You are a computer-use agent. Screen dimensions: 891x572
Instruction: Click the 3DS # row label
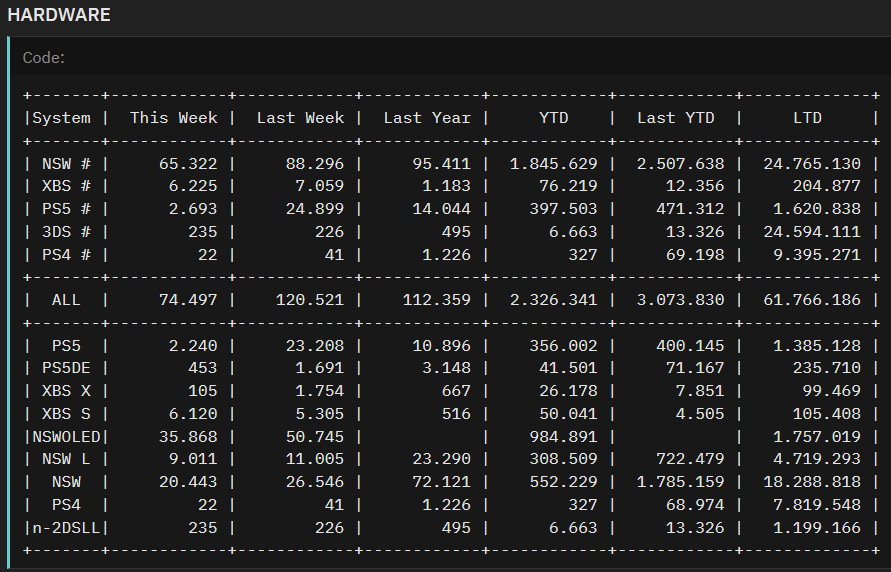67,232
